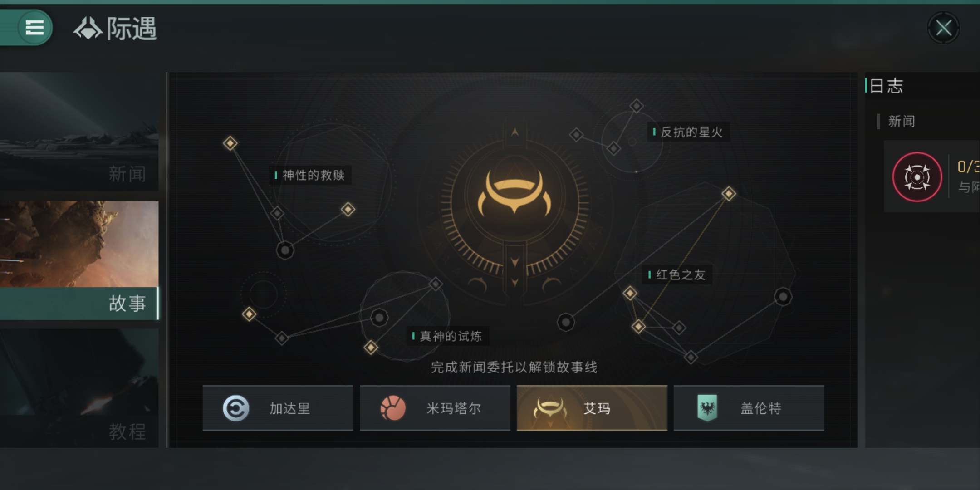The width and height of the screenshot is (980, 490).
Task: Click the red target icon in log panel
Action: tap(916, 177)
